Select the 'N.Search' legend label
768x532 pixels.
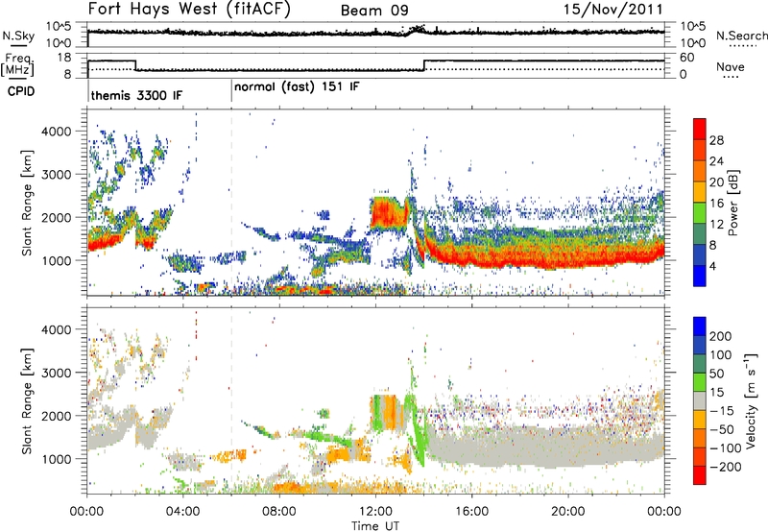(x=741, y=36)
